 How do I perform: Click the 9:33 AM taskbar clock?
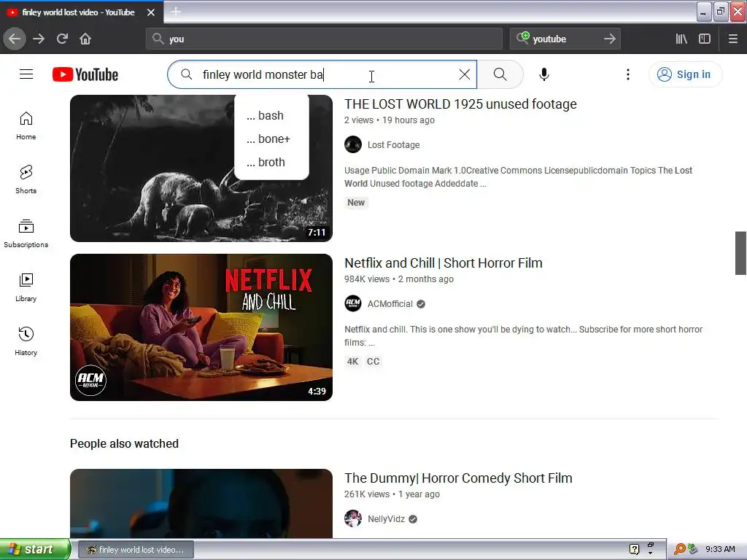[x=720, y=550]
